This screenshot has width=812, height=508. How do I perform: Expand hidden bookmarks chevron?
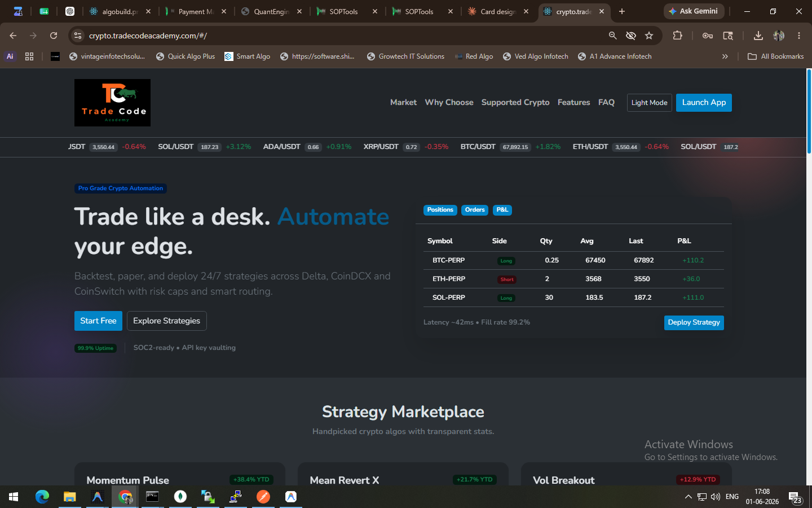(725, 56)
